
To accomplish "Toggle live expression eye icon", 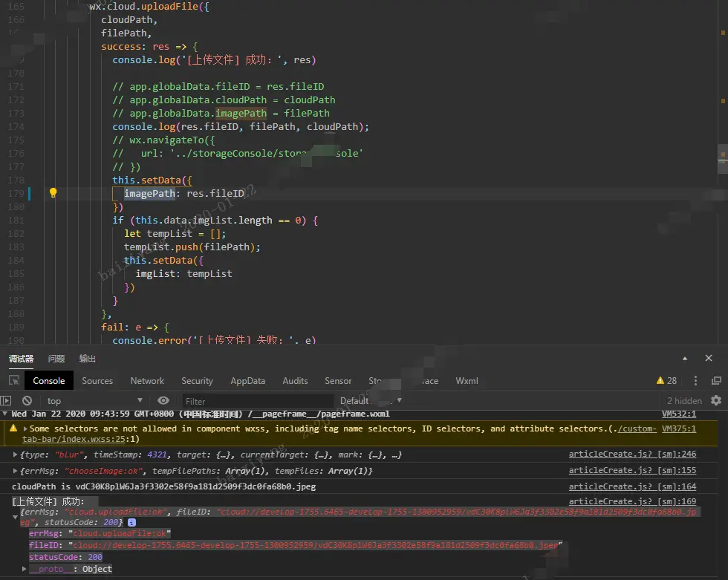I will [163, 400].
